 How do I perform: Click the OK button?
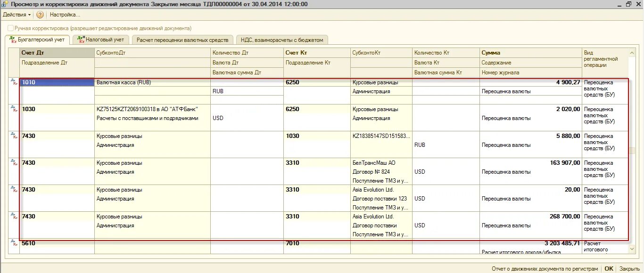click(x=609, y=269)
